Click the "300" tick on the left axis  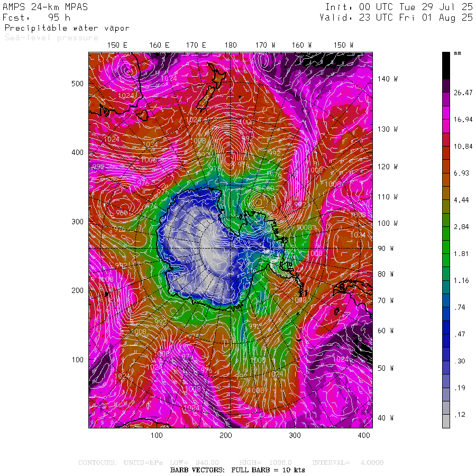pyautogui.click(x=77, y=222)
